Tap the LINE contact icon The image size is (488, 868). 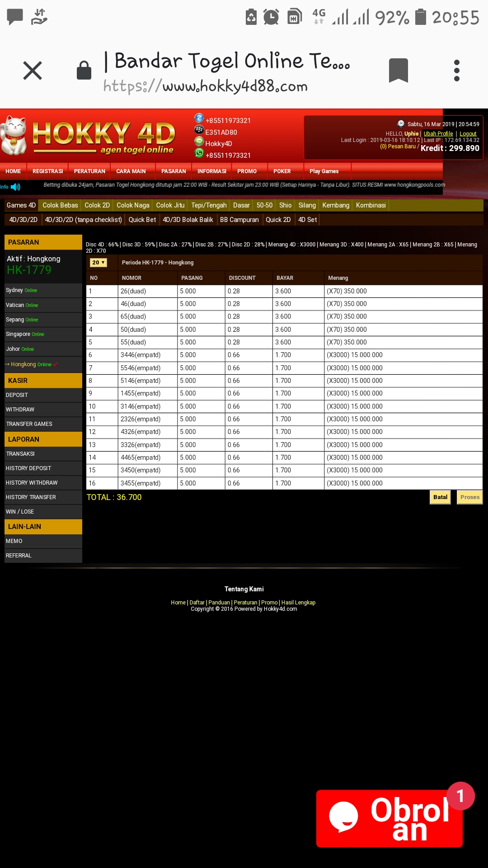199,141
